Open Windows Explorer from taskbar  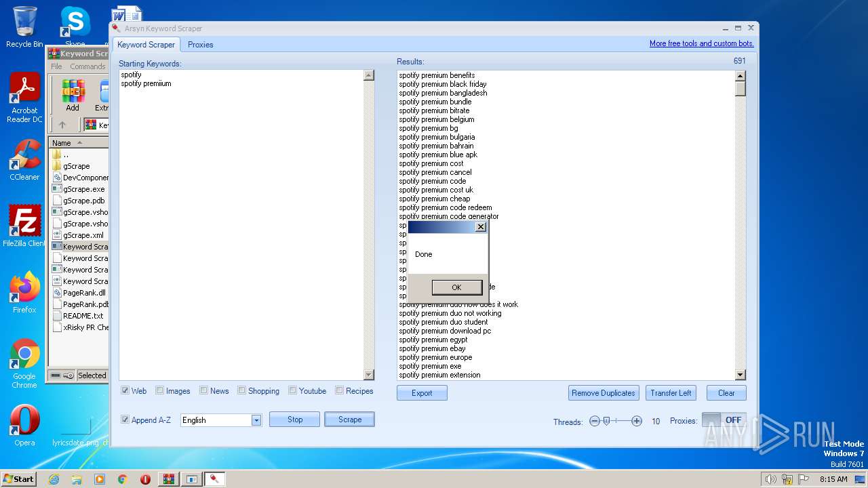[x=77, y=479]
